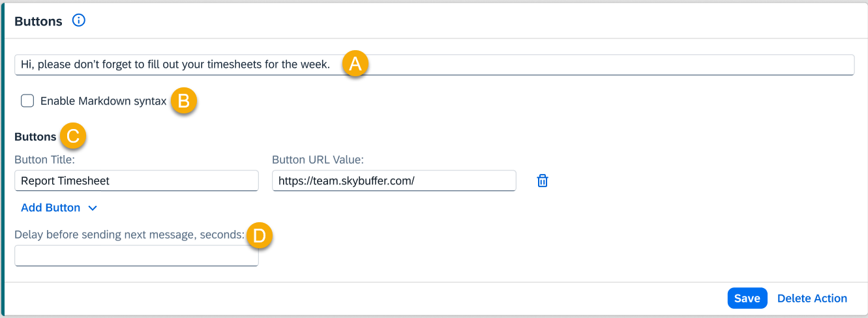Image resolution: width=868 pixels, height=318 pixels.
Task: Click the orange A annotation marker
Action: 355,64
